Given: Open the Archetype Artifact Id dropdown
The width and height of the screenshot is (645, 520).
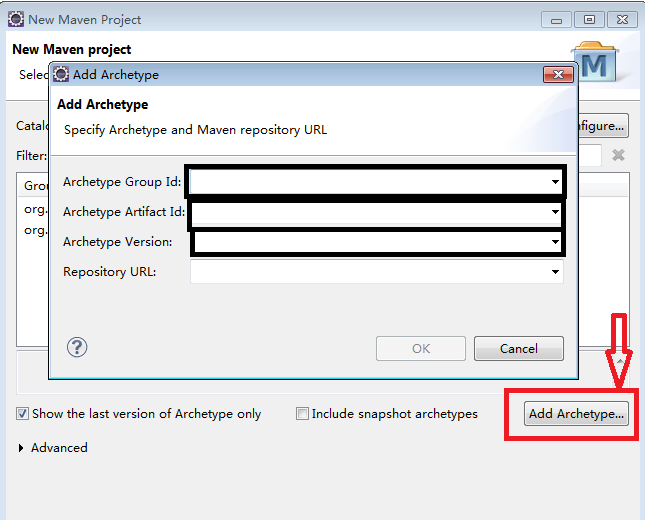Looking at the screenshot, I should point(555,212).
